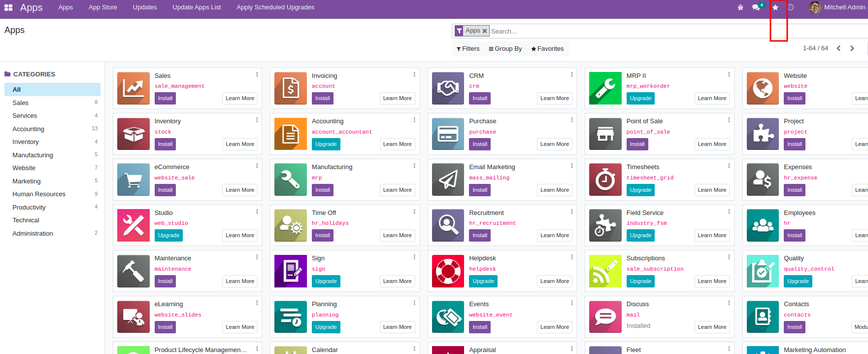Image resolution: width=868 pixels, height=354 pixels.
Task: Open the home apps grid menu icon
Action: click(x=8, y=7)
